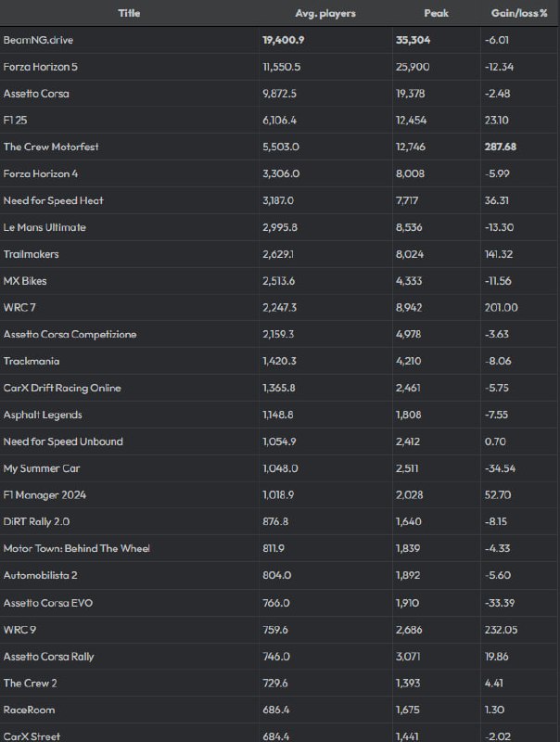
Task: Select the Assetto Corsa Rally title
Action: 49,657
